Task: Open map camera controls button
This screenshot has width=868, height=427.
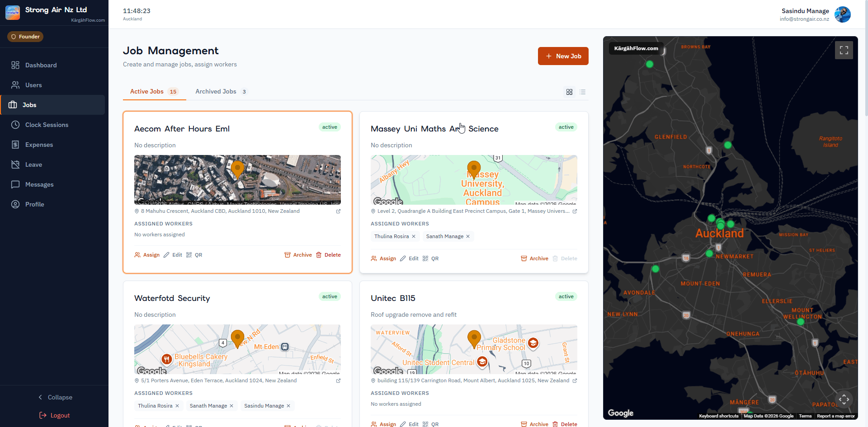Action: (844, 399)
